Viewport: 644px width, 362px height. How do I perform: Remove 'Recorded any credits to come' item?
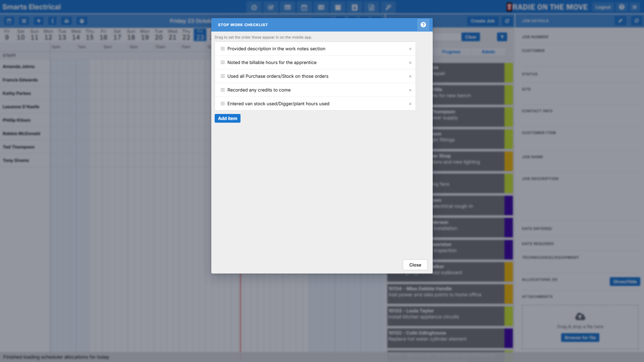[410, 90]
